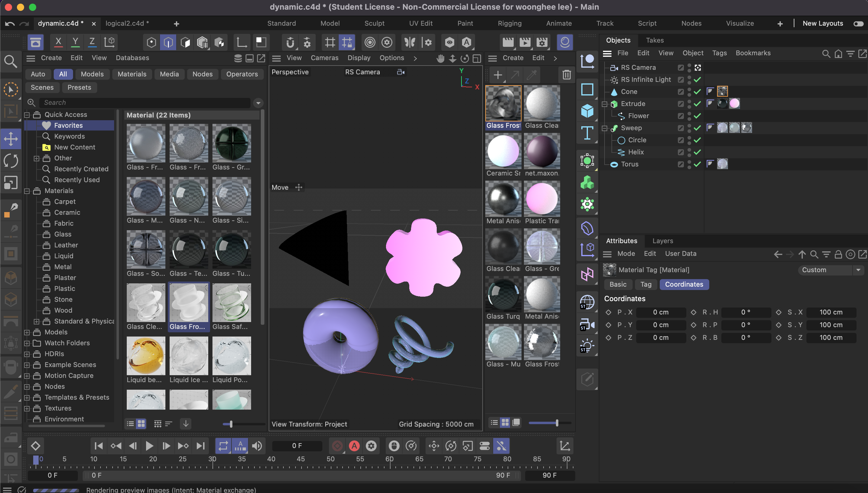This screenshot has width=868, height=493.
Task: Toggle Z axis lock
Action: [x=92, y=42]
